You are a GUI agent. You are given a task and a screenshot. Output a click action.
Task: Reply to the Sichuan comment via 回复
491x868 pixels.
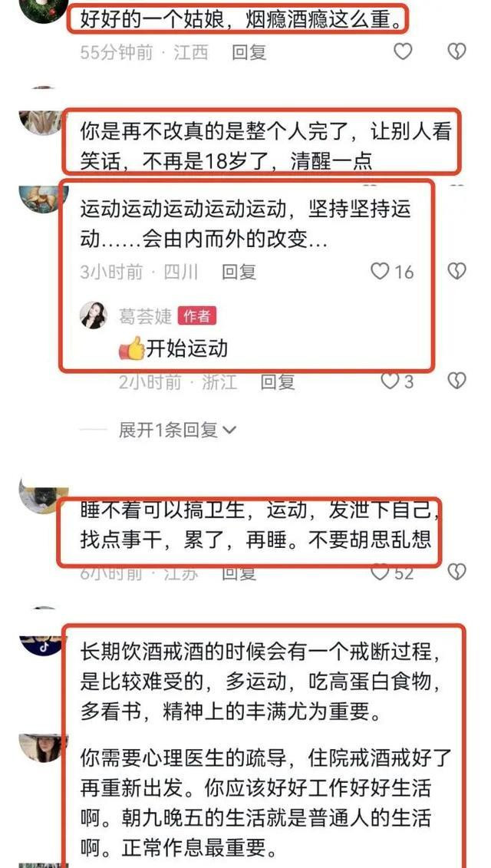239,272
